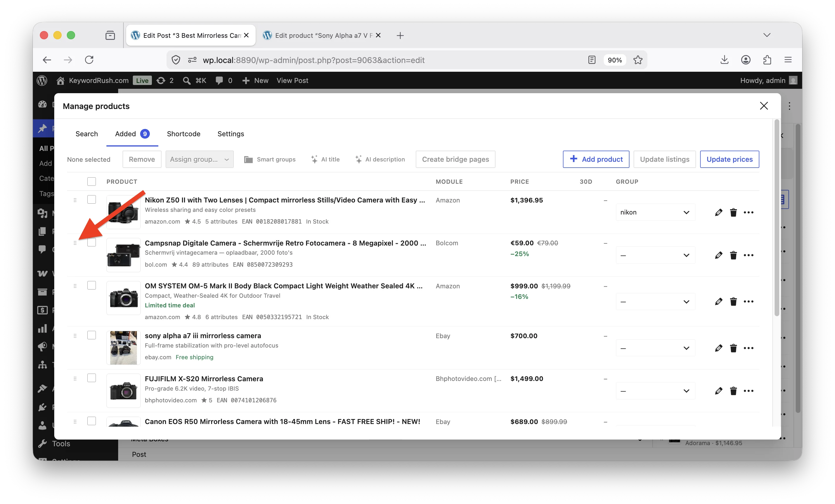835x504 pixels.
Task: Edit the sony alpha a7 iii product
Action: [718, 348]
